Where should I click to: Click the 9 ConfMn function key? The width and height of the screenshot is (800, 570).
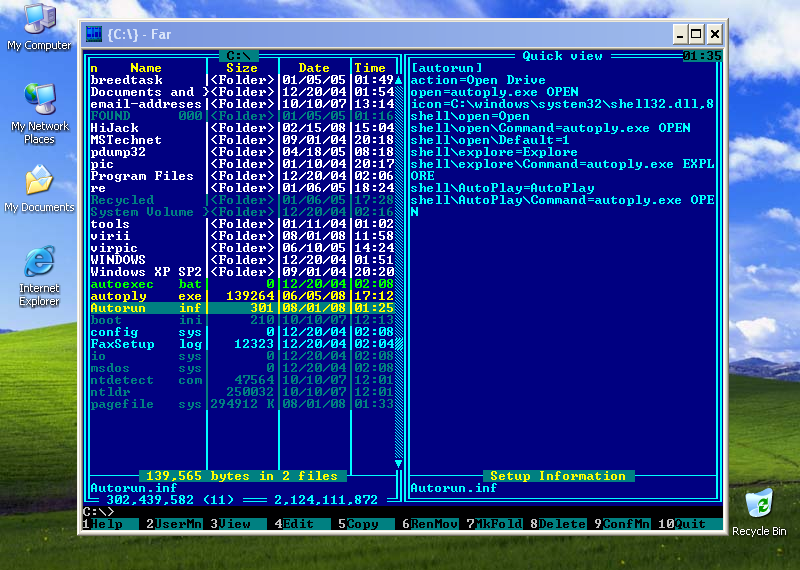pyautogui.click(x=622, y=524)
